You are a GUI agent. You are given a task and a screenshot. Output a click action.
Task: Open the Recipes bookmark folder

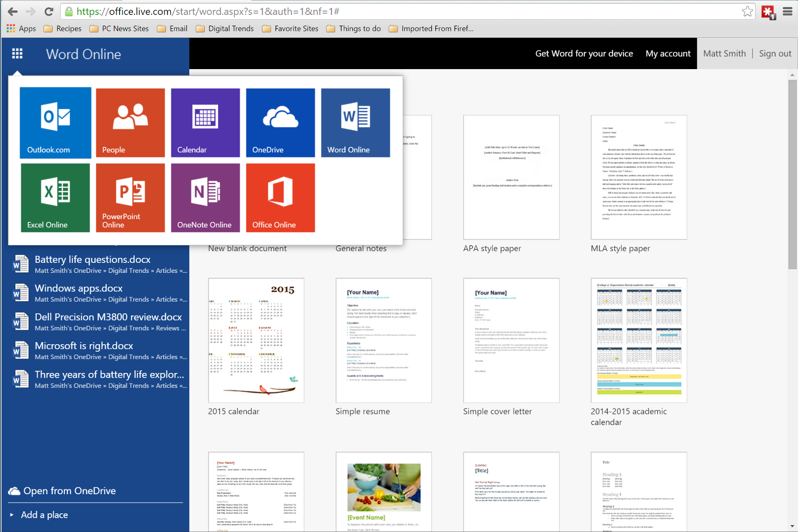(x=63, y=29)
